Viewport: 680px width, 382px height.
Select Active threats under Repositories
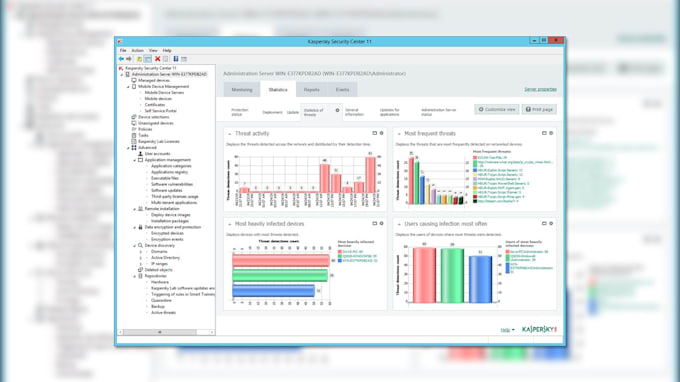[163, 313]
